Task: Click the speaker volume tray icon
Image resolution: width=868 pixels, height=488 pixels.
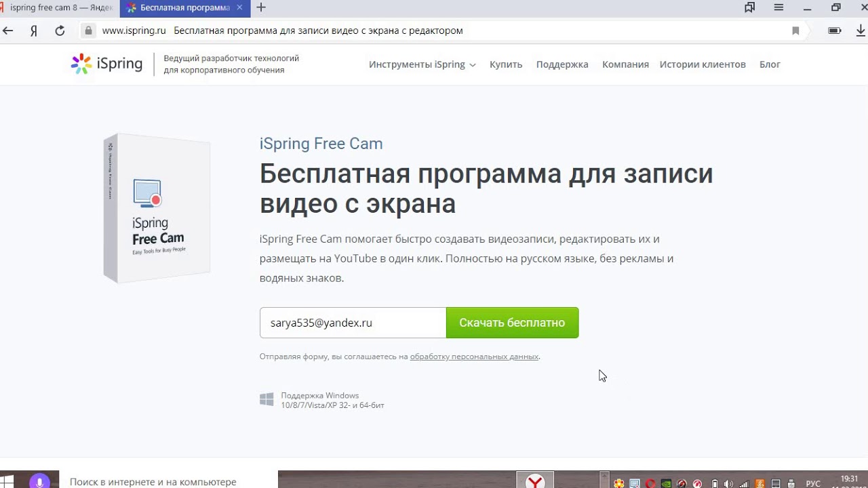Action: 728,483
